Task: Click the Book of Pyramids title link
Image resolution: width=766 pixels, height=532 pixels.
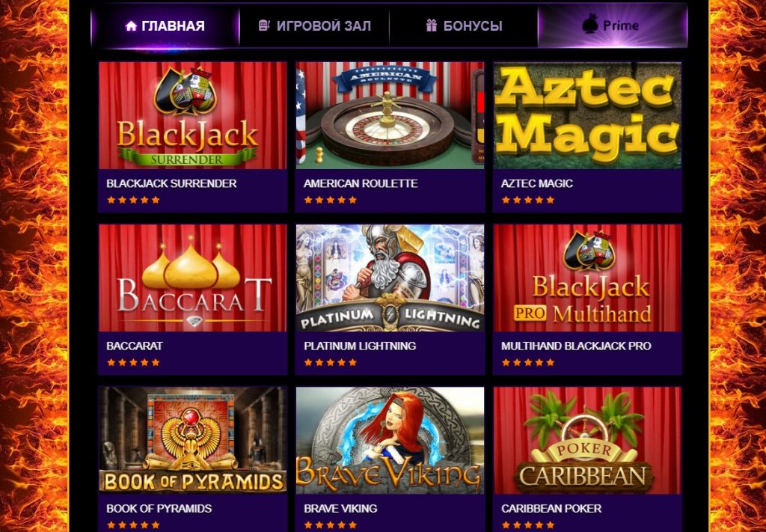Action: click(159, 509)
